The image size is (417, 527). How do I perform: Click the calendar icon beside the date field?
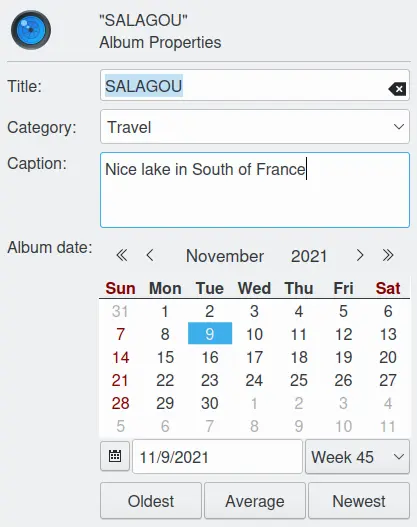click(115, 456)
